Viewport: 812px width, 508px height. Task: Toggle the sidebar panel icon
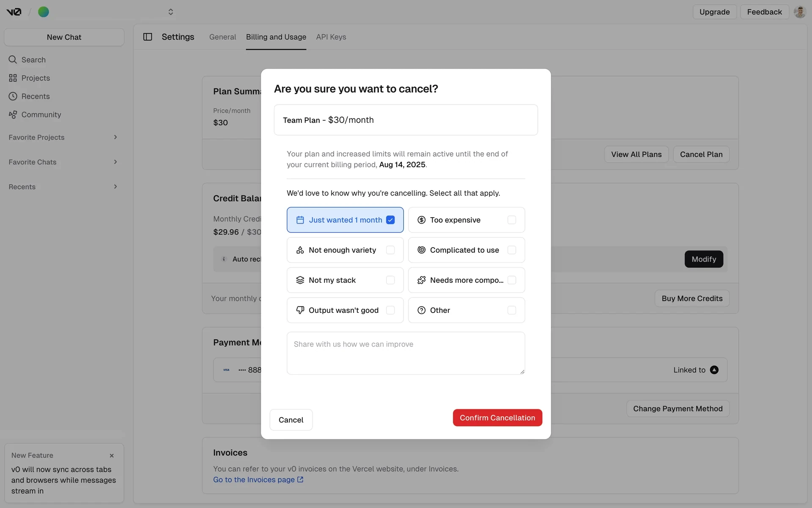coord(148,37)
